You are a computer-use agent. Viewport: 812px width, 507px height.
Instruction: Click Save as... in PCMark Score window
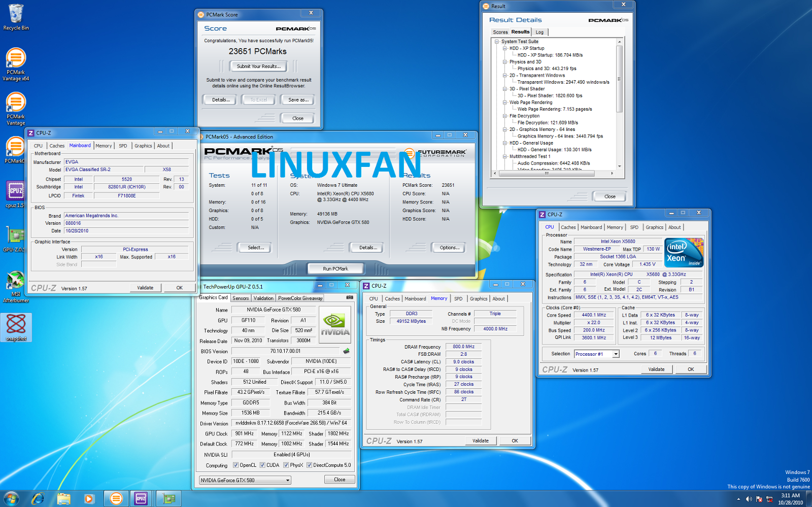(298, 100)
